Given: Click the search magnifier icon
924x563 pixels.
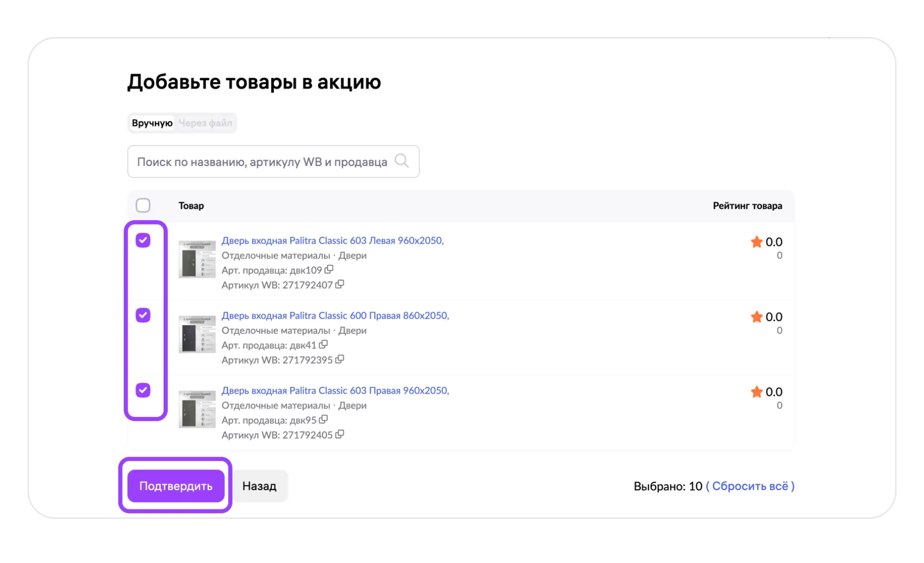Looking at the screenshot, I should [401, 161].
